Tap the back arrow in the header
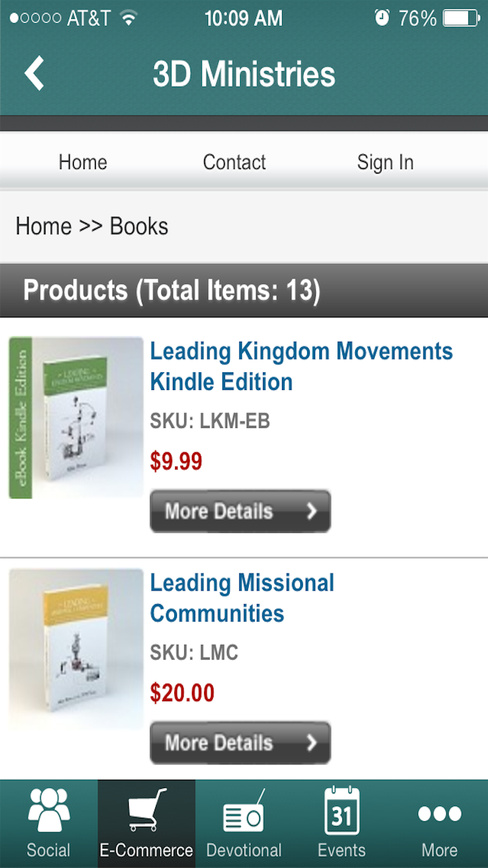Viewport: 488px width, 868px height. (34, 73)
